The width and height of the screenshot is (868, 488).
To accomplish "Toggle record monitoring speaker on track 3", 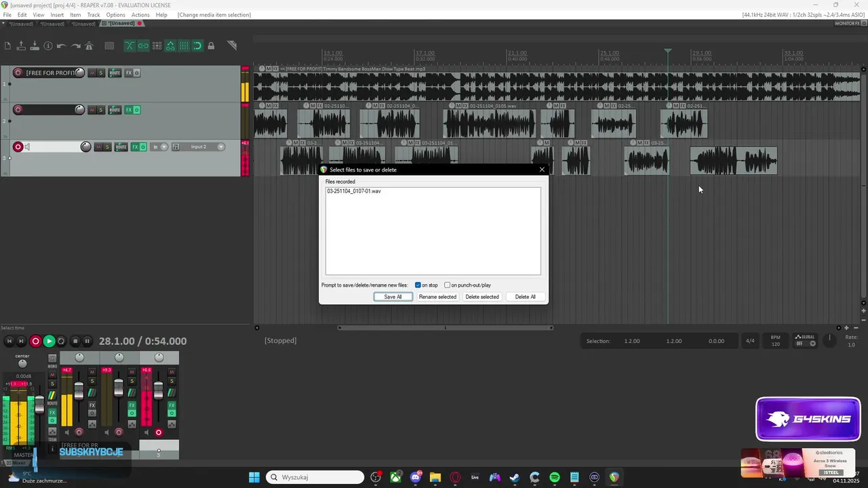I will pyautogui.click(x=27, y=147).
